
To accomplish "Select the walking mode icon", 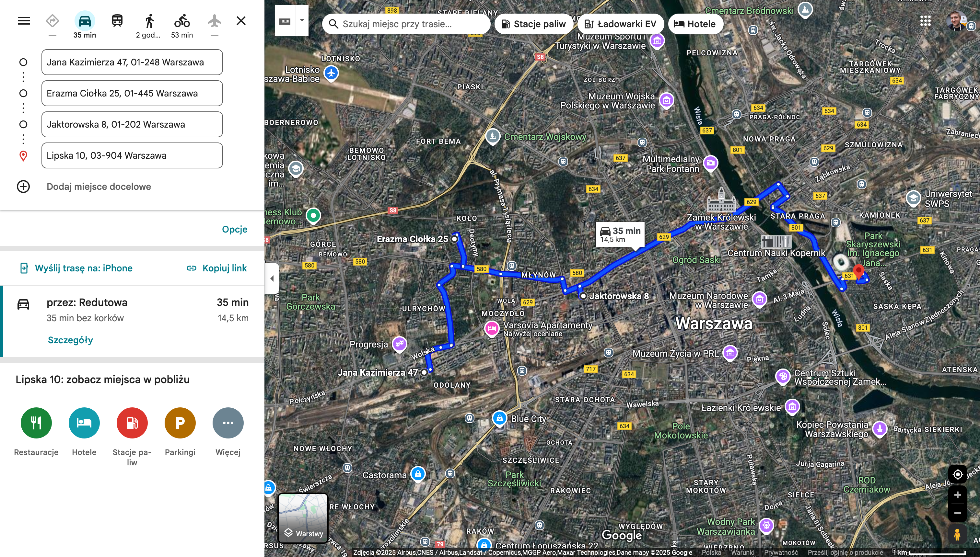I will coord(150,21).
